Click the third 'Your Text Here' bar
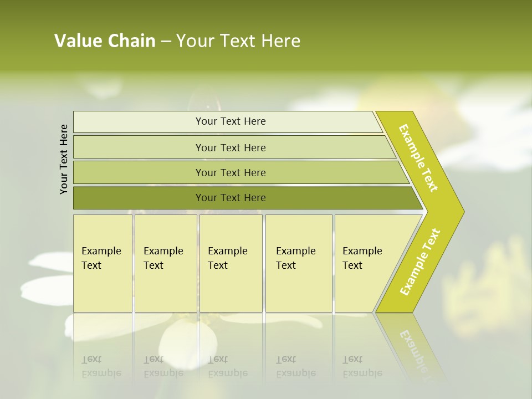This screenshot has width=532, height=399. pos(241,172)
